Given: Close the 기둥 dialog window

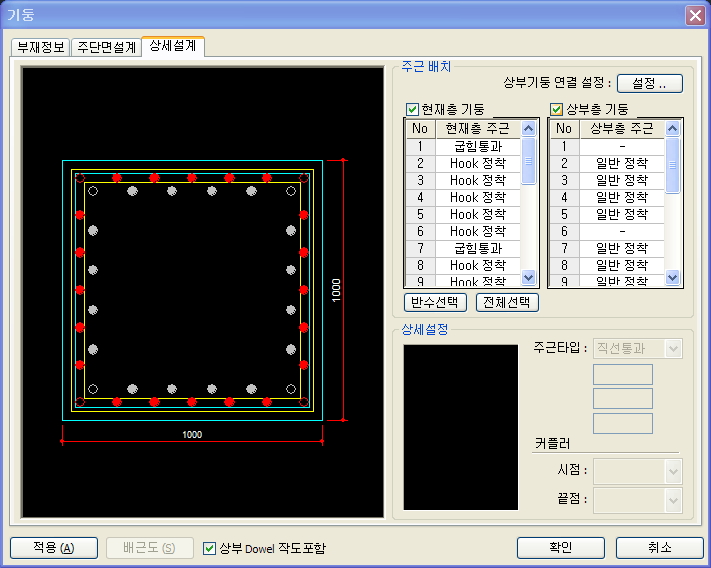Looking at the screenshot, I should coord(695,15).
